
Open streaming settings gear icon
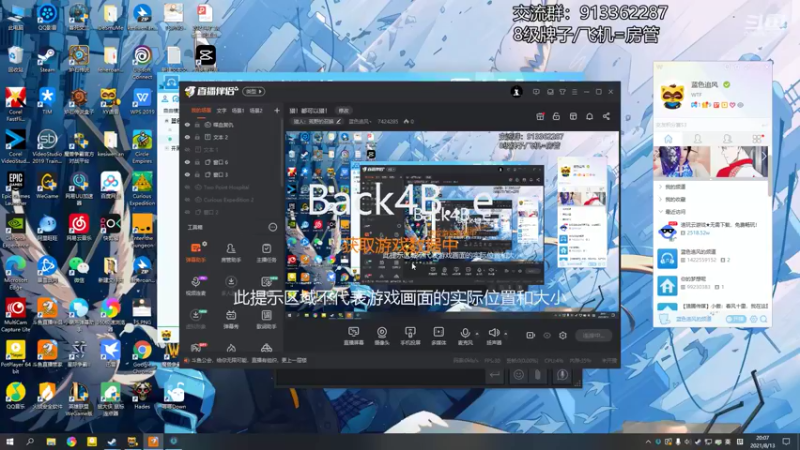563,335
